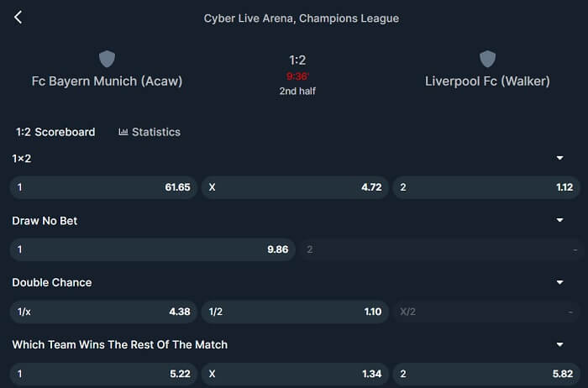The width and height of the screenshot is (588, 388).
Task: Pick Double Chance 1/x at 4.38
Action: (103, 312)
